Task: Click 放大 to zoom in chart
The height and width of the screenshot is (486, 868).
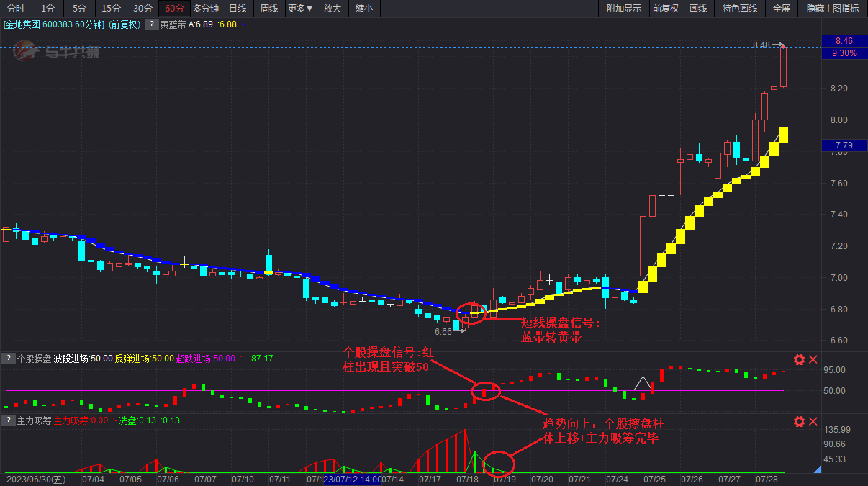Action: (332, 9)
